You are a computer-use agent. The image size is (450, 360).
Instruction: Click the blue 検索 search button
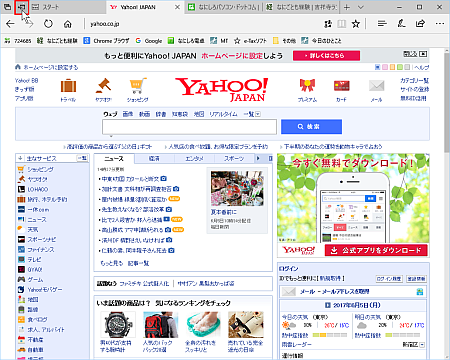click(311, 127)
